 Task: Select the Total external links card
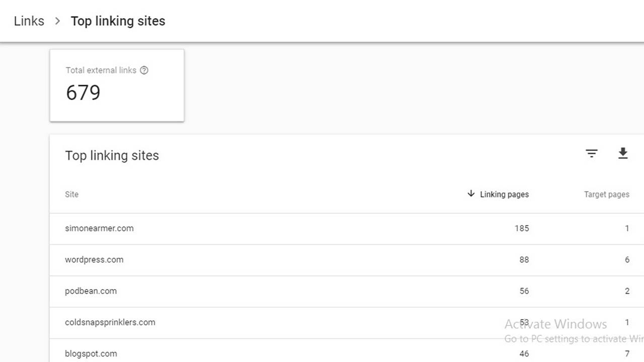[x=117, y=85]
